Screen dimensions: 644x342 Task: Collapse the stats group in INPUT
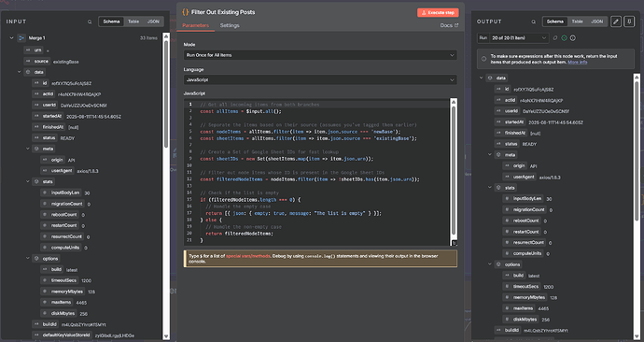[28, 181]
